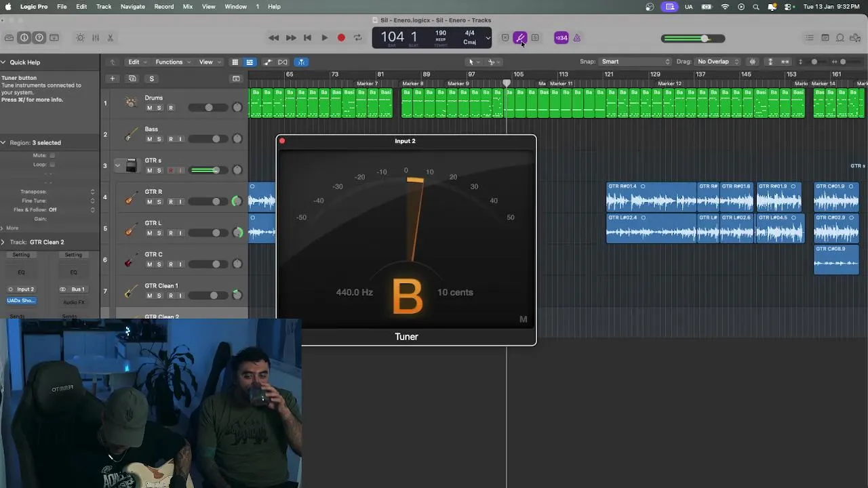This screenshot has width=868, height=488.
Task: Open the Editors scissors button
Action: pos(111,38)
